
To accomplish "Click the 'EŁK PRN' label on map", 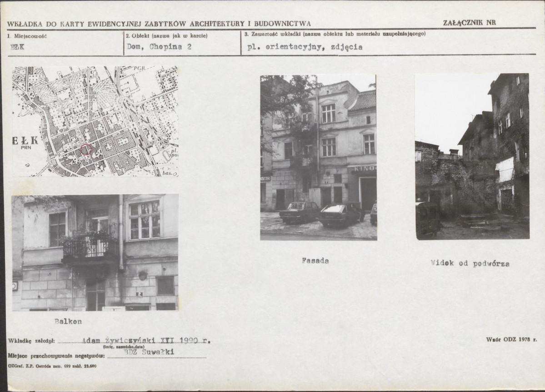I will pos(26,143).
